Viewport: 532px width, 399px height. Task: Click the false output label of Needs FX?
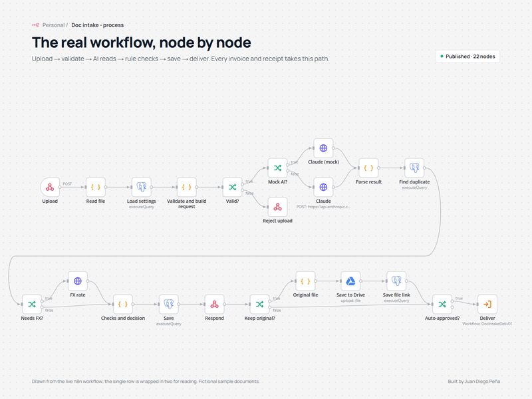coord(49,311)
